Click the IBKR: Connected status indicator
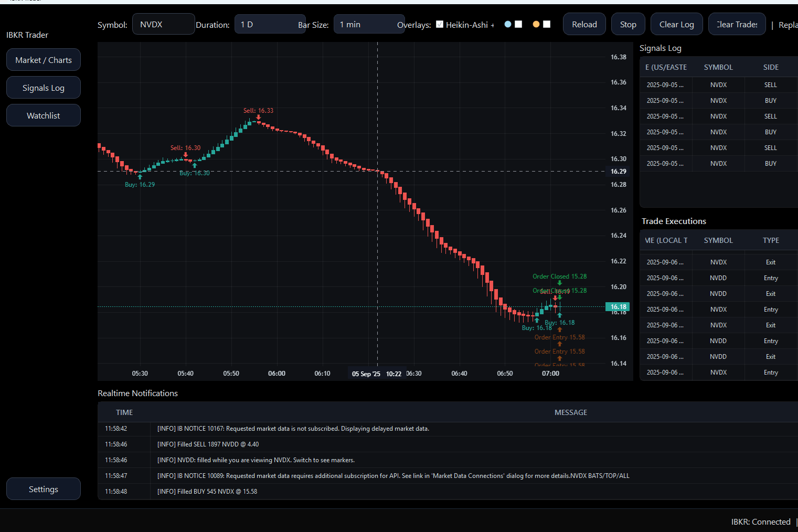 [x=761, y=522]
